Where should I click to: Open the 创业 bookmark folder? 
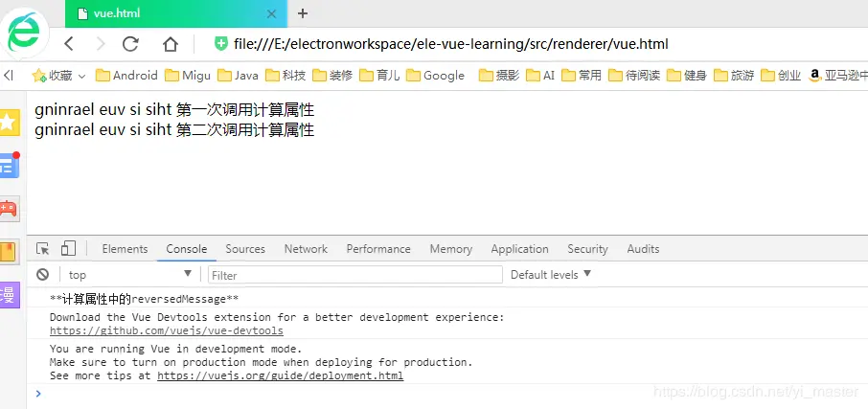tap(781, 76)
